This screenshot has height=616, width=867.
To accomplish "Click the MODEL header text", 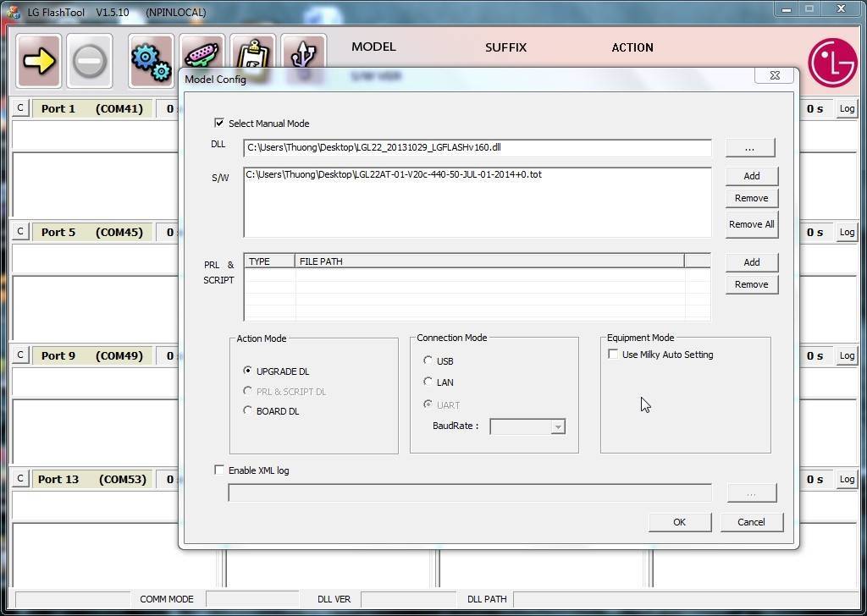I will point(373,47).
